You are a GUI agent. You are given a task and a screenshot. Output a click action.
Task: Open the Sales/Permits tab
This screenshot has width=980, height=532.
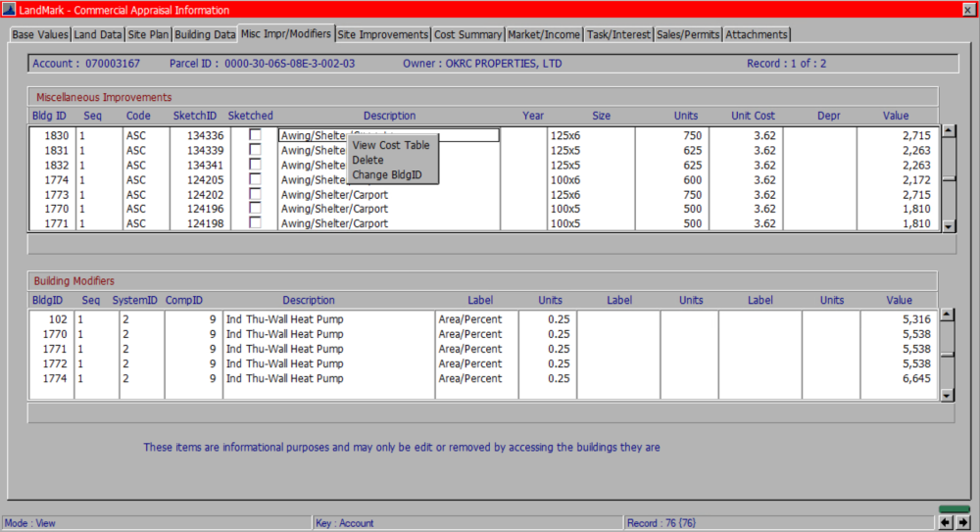point(688,34)
